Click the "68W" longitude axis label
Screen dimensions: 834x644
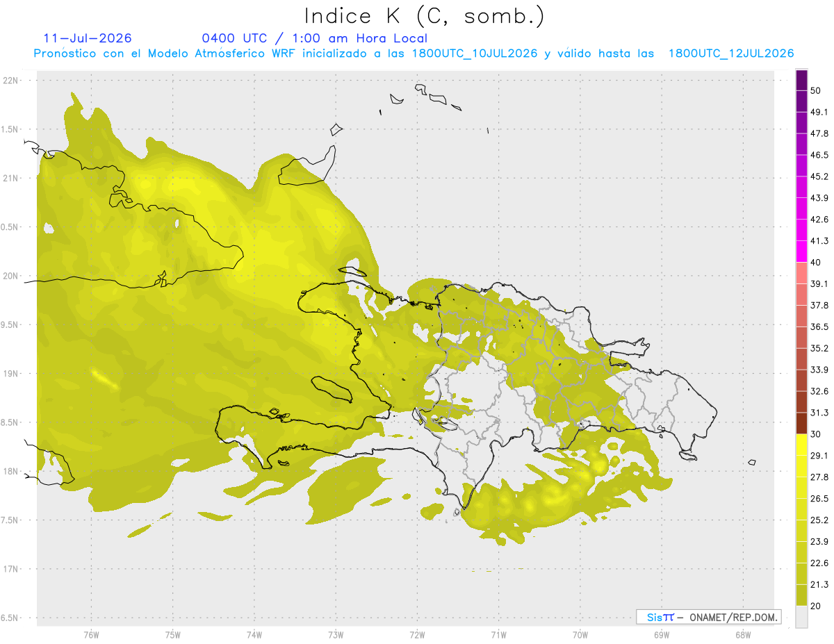click(743, 635)
